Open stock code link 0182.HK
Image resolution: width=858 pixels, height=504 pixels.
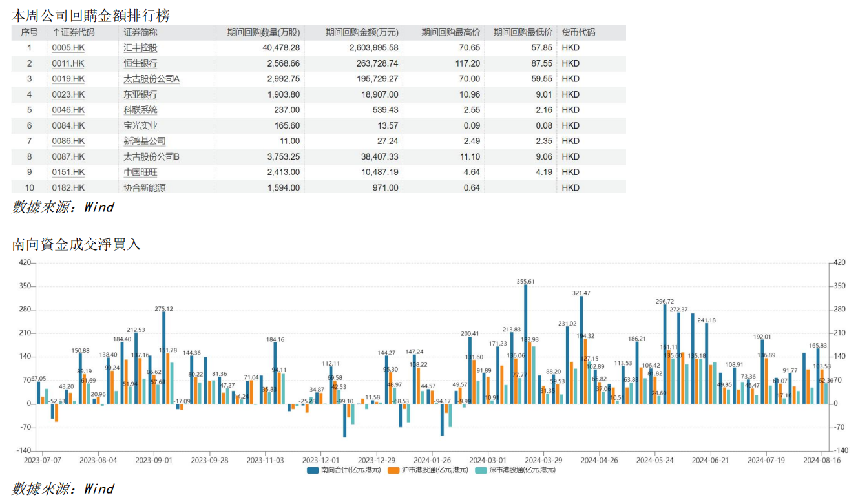point(68,187)
